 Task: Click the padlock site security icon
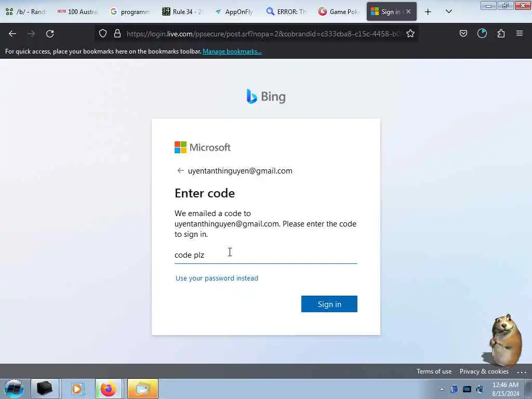(117, 33)
